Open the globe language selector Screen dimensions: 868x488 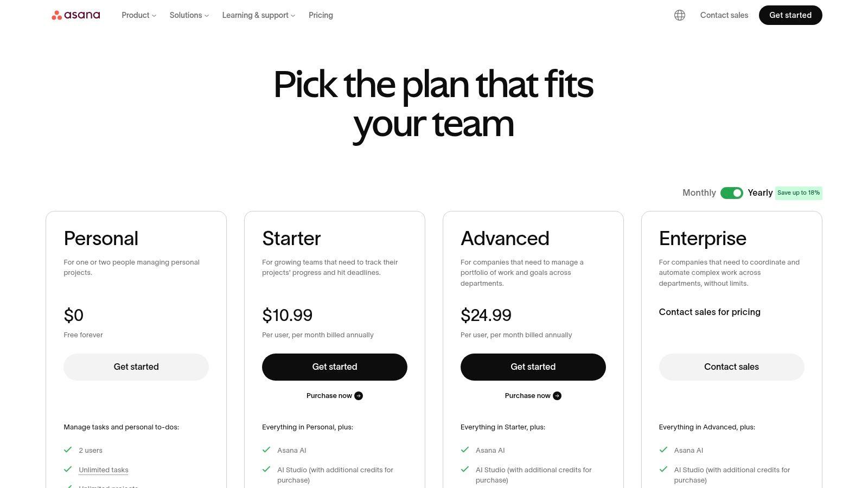(x=680, y=15)
